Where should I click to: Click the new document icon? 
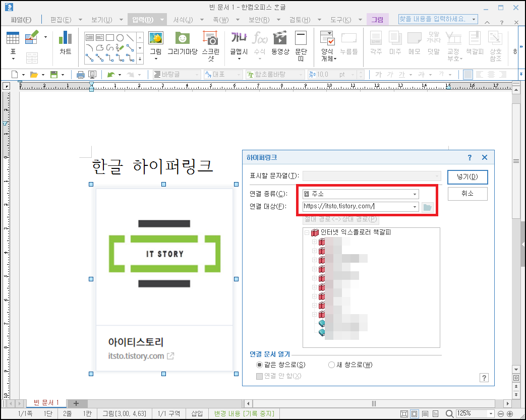pyautogui.click(x=15, y=75)
